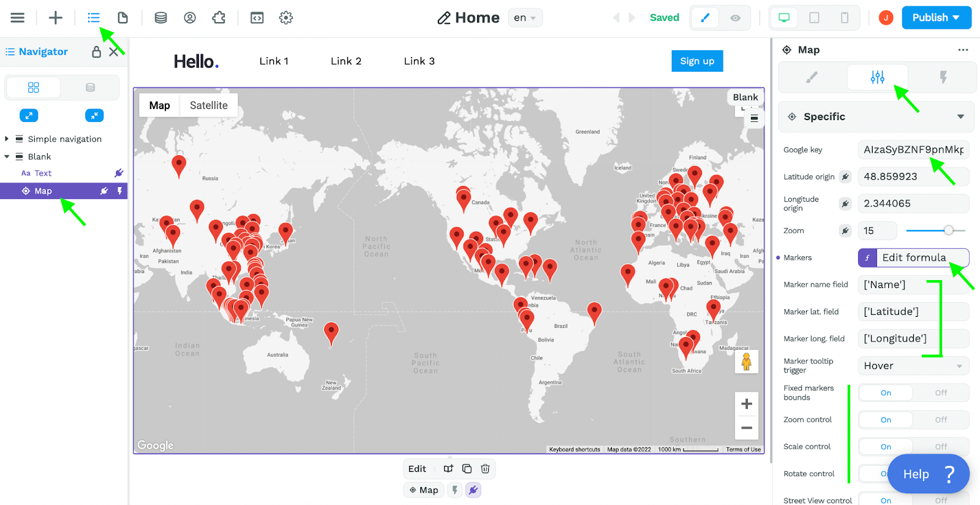Turn Zoom control Off

(x=941, y=420)
